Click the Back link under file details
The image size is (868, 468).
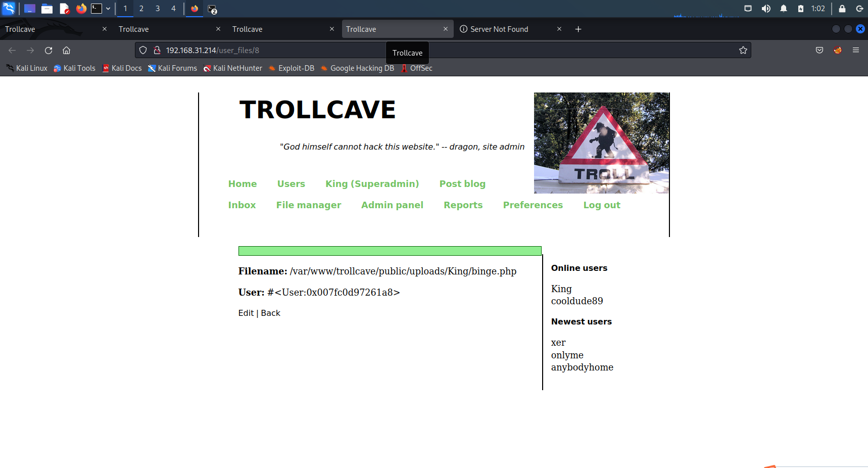pos(270,313)
